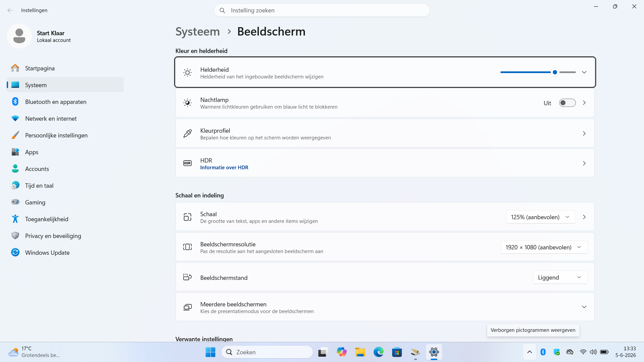Click the search magnifier icon in the settings search box

(222, 10)
